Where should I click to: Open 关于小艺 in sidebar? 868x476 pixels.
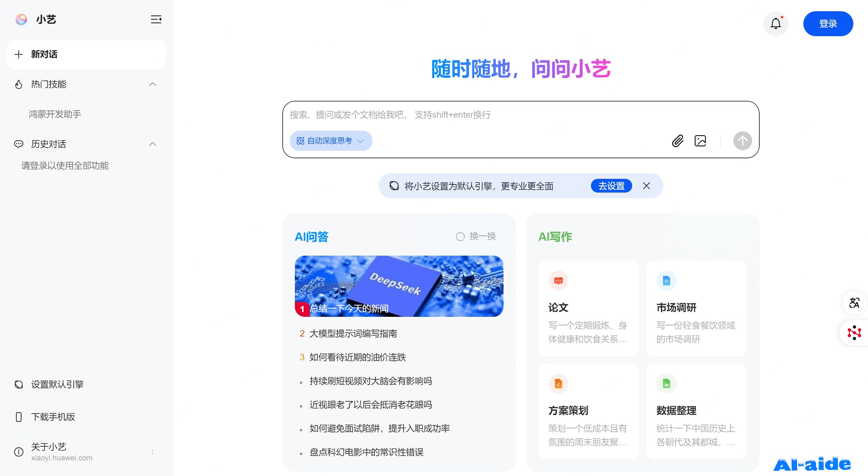coord(49,447)
